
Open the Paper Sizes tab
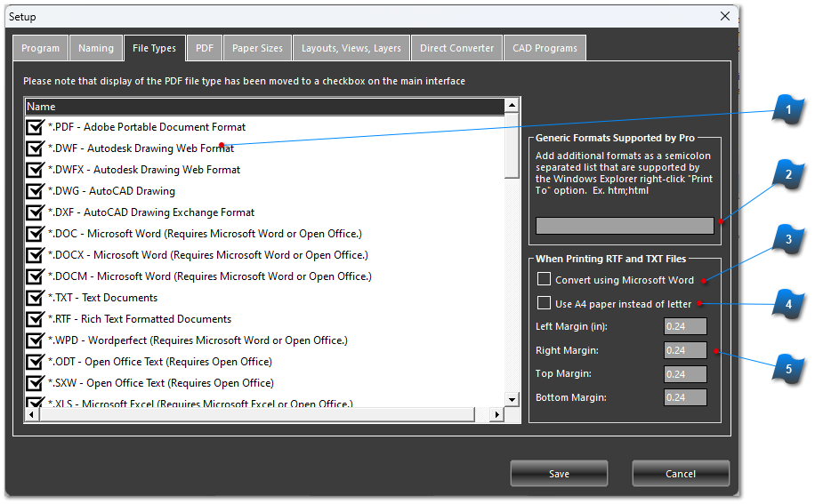click(x=257, y=48)
